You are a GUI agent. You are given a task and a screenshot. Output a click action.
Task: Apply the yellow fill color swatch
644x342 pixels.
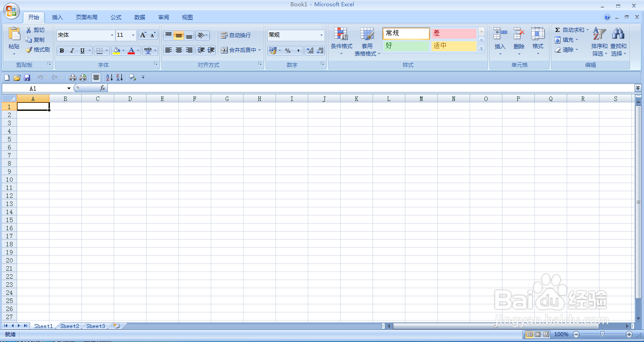coord(116,51)
